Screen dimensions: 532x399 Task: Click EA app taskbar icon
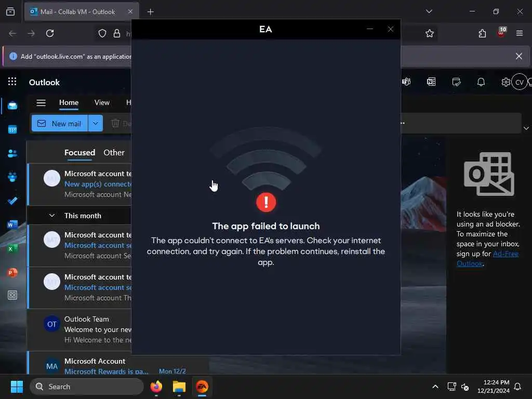[202, 387]
